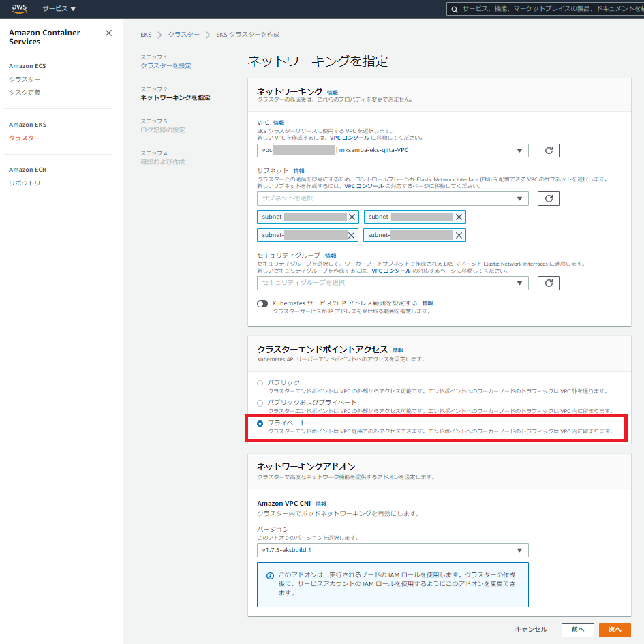Click the AWS logo icon
This screenshot has width=644, height=644.
[x=19, y=9]
